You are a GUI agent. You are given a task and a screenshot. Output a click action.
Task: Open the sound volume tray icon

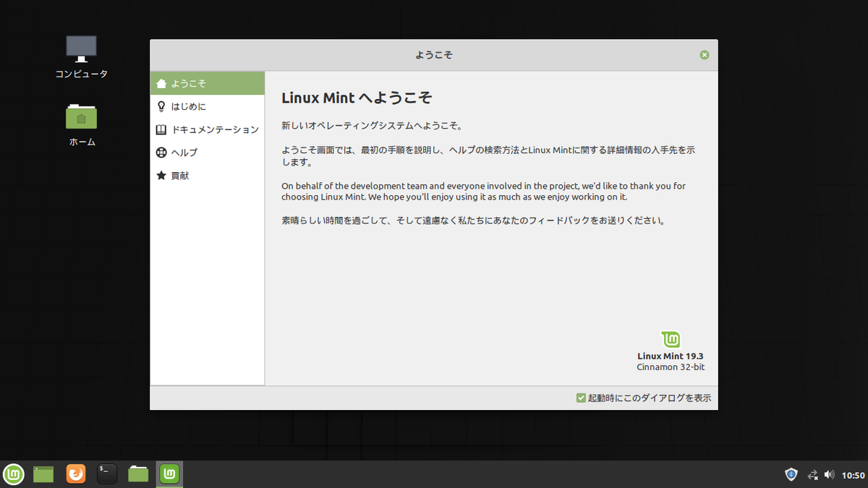click(x=829, y=474)
